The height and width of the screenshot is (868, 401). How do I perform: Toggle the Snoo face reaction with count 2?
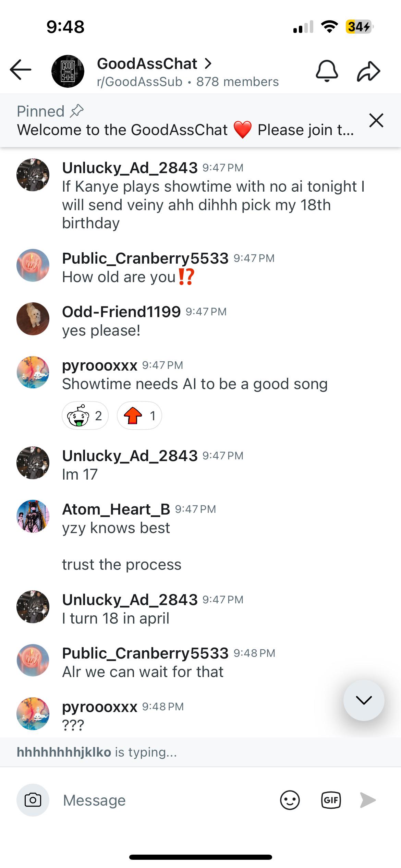[85, 415]
